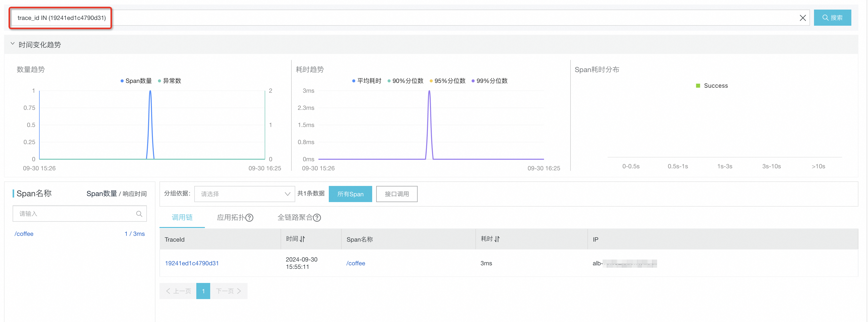Select the 所有Span button
This screenshot has width=868, height=322.
[350, 194]
